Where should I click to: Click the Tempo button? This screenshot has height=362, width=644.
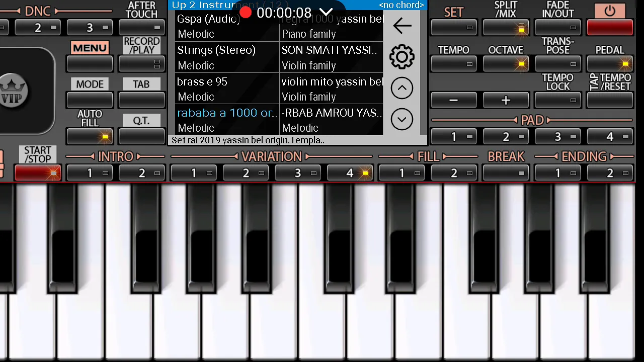(x=454, y=64)
